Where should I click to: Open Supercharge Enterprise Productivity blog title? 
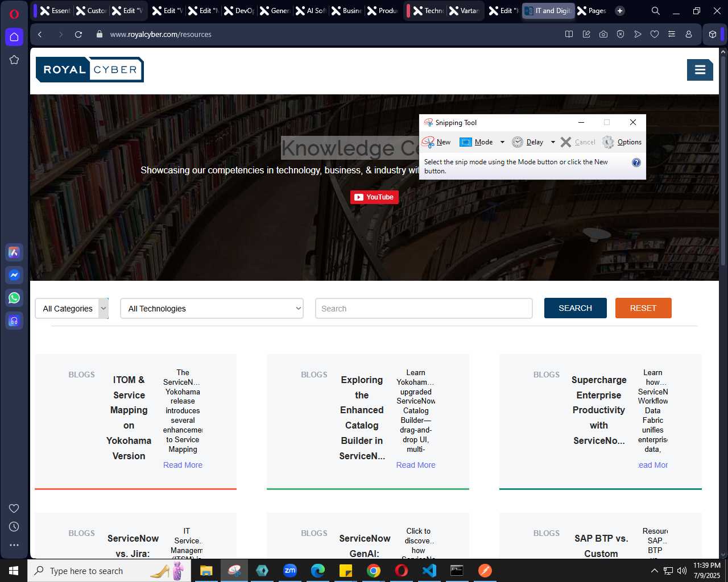[599, 410]
